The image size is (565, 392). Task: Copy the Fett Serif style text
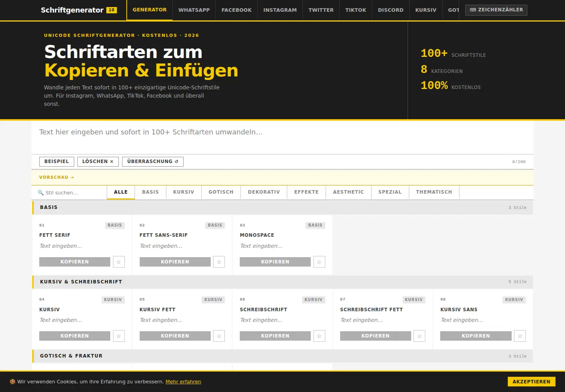[75, 262]
